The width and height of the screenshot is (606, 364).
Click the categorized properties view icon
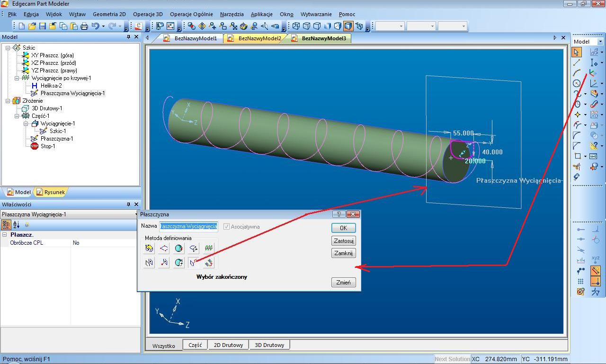pyautogui.click(x=6, y=225)
